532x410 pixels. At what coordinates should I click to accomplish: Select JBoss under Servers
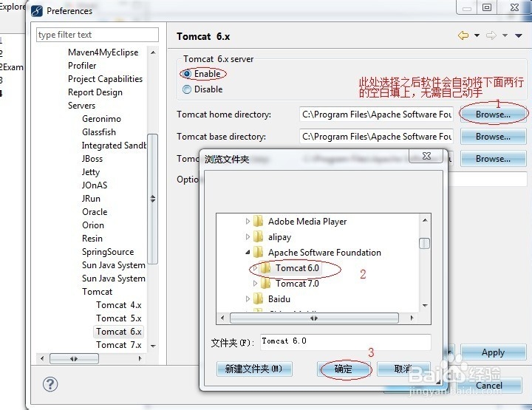tap(92, 159)
